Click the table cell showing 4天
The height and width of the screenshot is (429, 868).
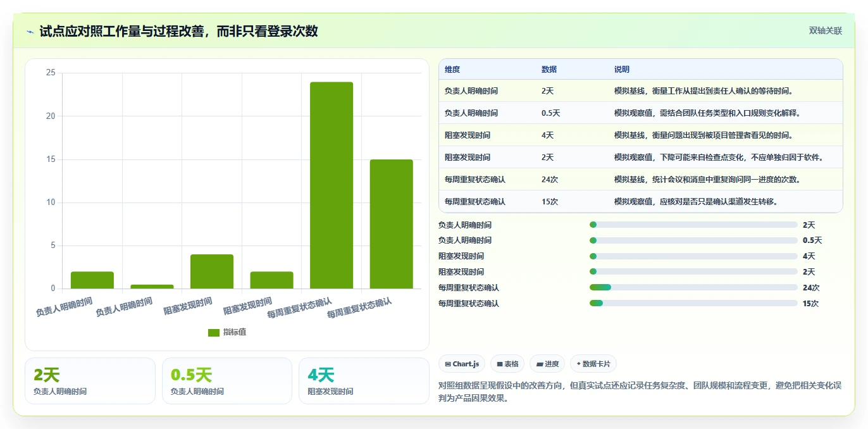point(547,135)
